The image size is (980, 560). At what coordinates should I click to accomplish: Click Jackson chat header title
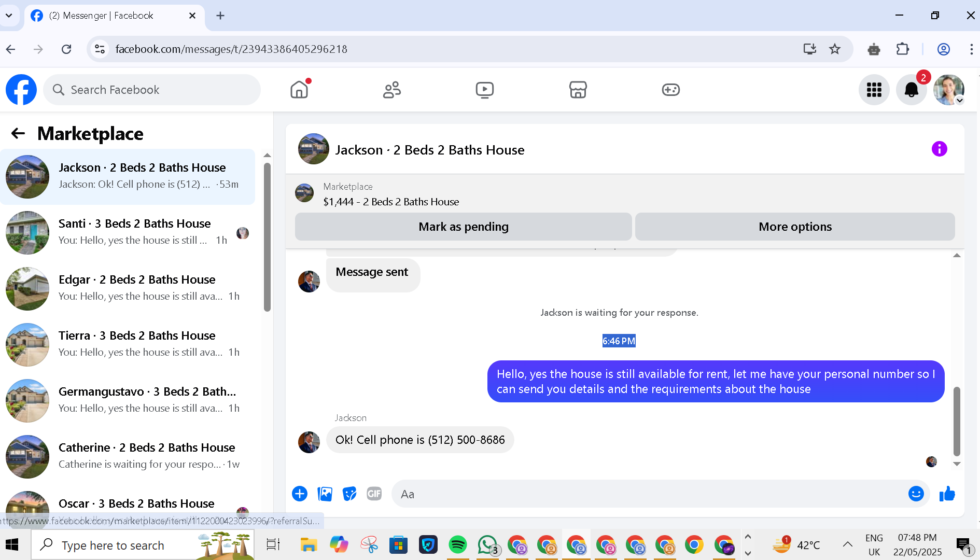coord(430,150)
